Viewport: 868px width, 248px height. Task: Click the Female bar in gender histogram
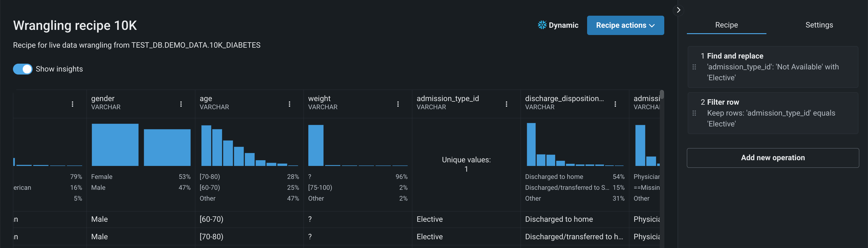[x=115, y=145]
